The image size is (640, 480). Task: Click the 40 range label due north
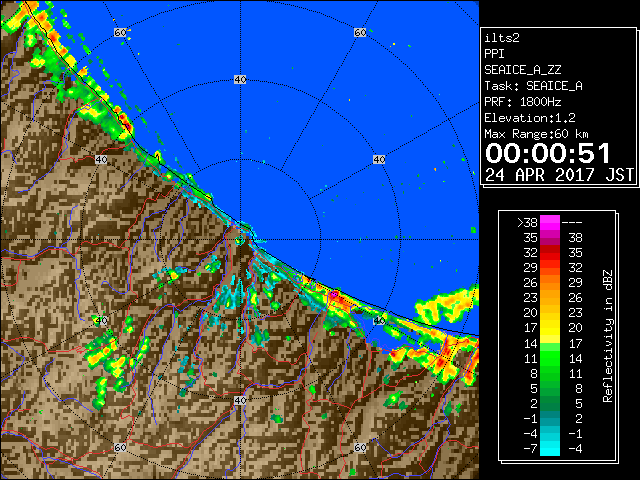click(x=240, y=80)
